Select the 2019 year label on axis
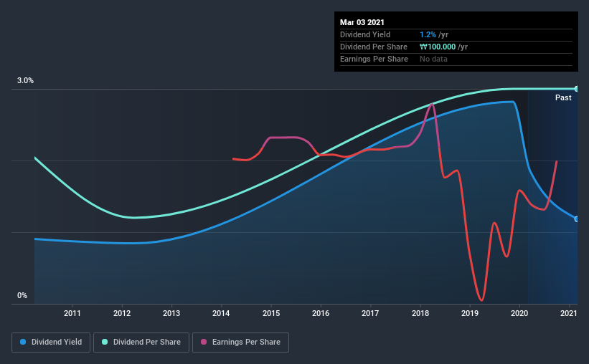 469,313
